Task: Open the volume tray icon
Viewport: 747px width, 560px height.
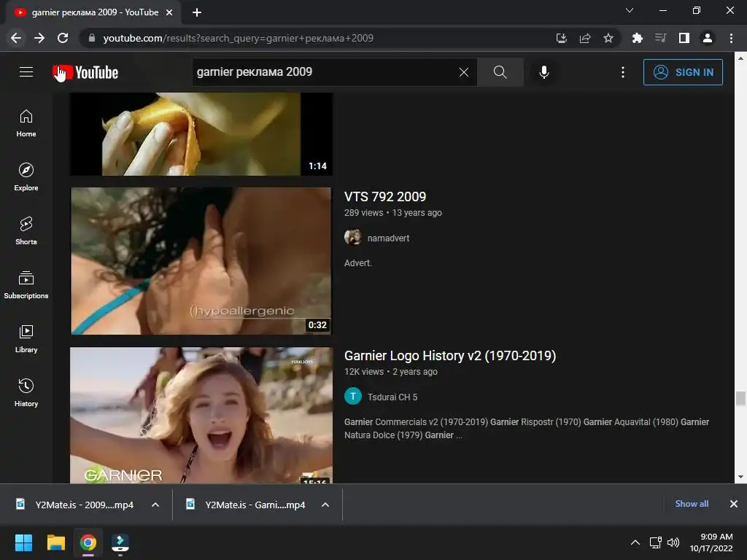Action: click(x=673, y=542)
